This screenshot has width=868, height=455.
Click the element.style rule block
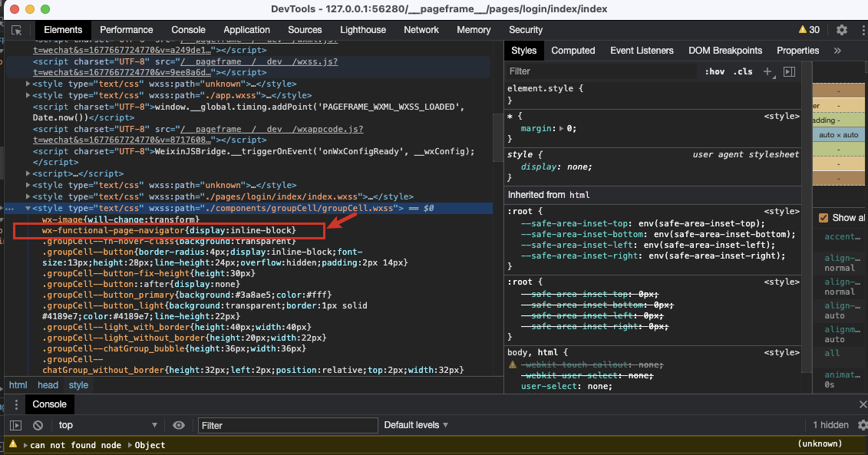(653, 94)
